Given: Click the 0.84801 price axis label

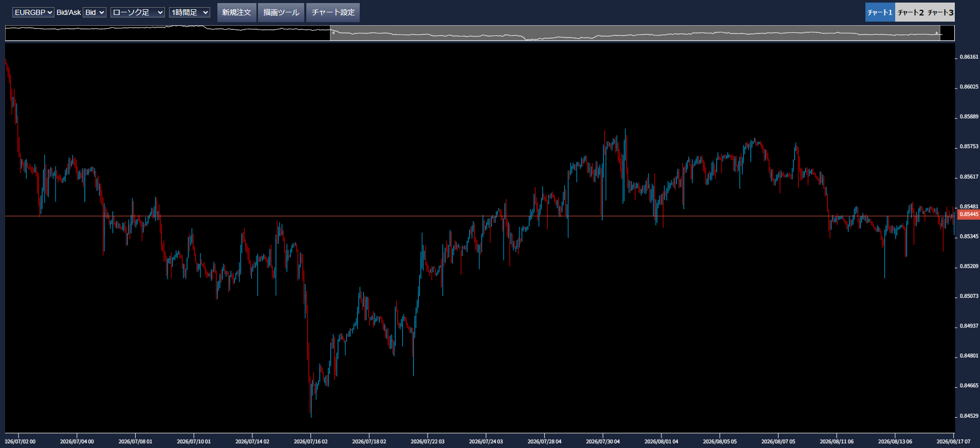Looking at the screenshot, I should [x=969, y=356].
